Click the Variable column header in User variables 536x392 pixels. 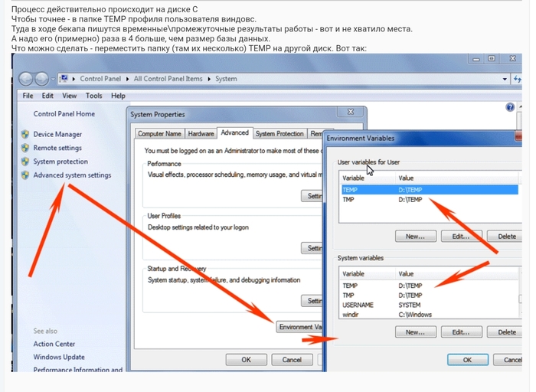pos(368,178)
